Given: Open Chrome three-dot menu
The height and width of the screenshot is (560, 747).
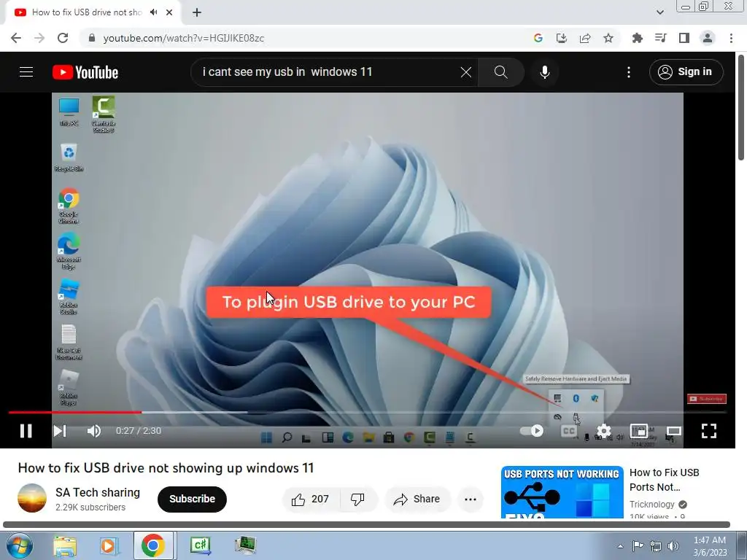Looking at the screenshot, I should [731, 38].
